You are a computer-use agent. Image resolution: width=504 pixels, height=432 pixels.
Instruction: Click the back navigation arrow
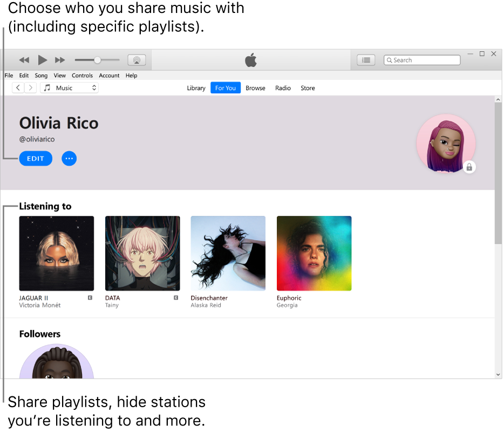pyautogui.click(x=18, y=87)
